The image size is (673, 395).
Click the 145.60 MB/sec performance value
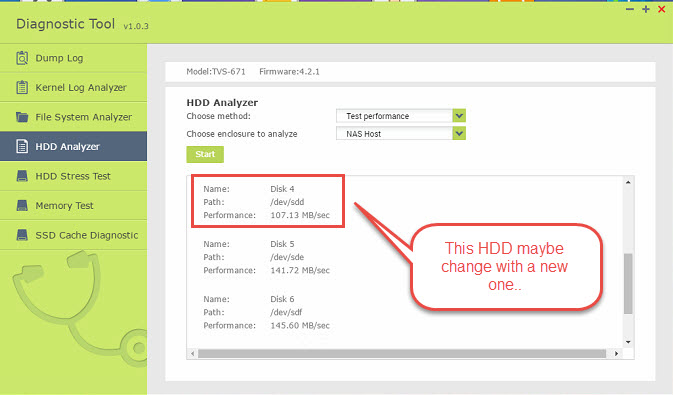coord(300,325)
